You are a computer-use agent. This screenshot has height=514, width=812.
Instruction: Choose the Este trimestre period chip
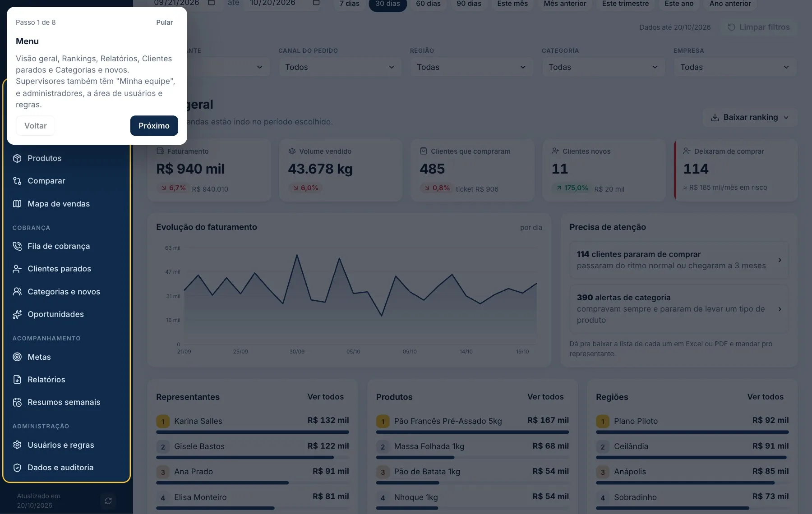pos(625,4)
